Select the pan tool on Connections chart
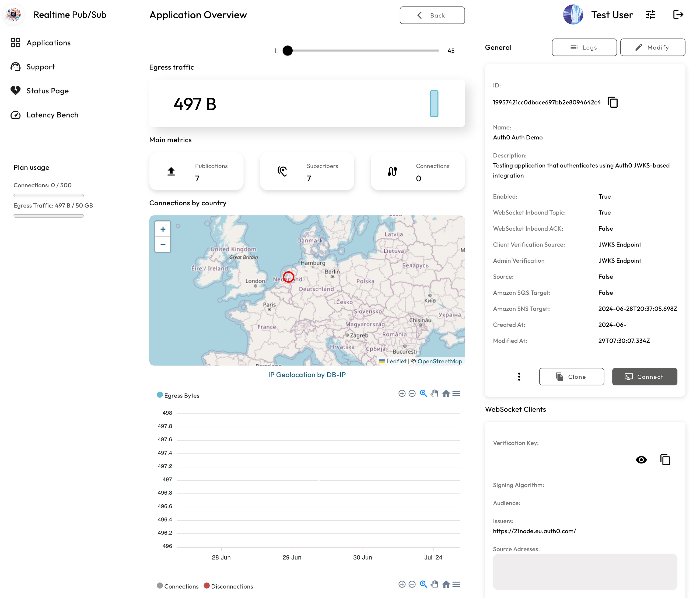 (435, 584)
